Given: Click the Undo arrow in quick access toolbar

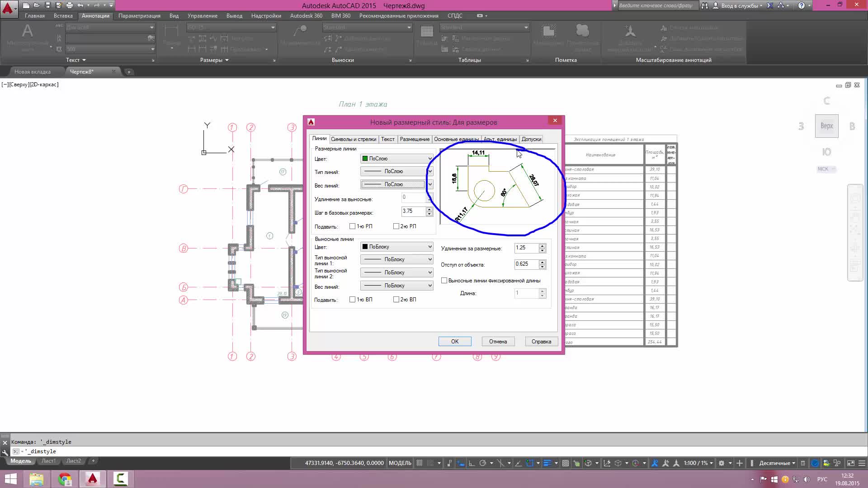Looking at the screenshot, I should (x=80, y=5).
